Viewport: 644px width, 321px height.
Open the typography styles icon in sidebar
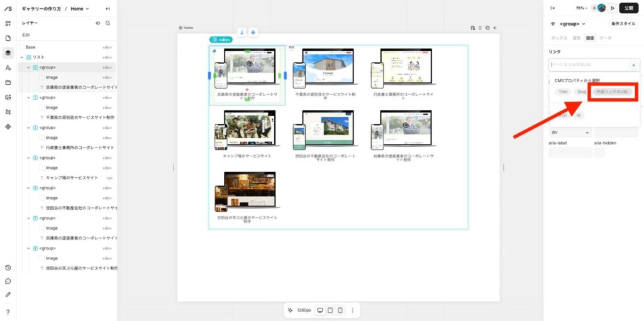pyautogui.click(x=8, y=68)
